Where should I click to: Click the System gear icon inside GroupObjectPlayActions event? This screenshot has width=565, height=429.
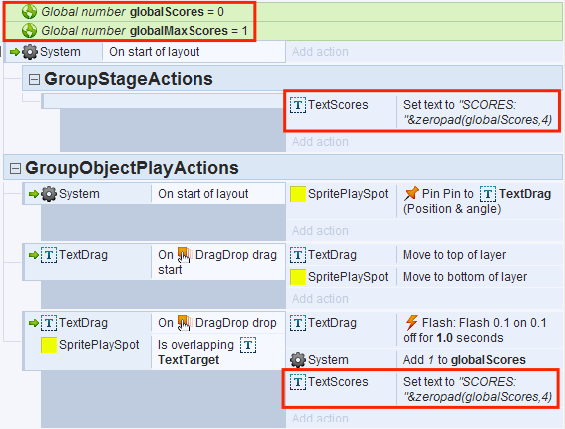[49, 194]
